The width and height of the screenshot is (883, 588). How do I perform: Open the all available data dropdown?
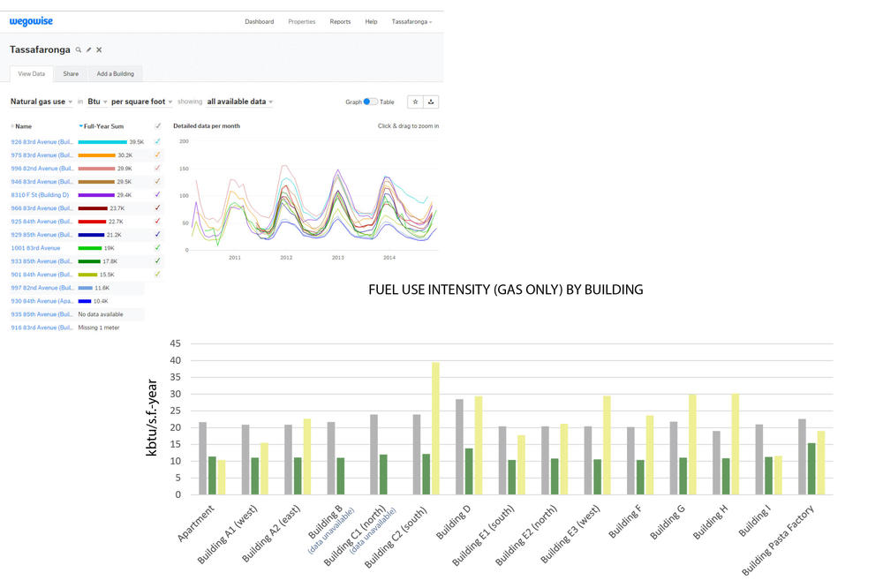(239, 102)
